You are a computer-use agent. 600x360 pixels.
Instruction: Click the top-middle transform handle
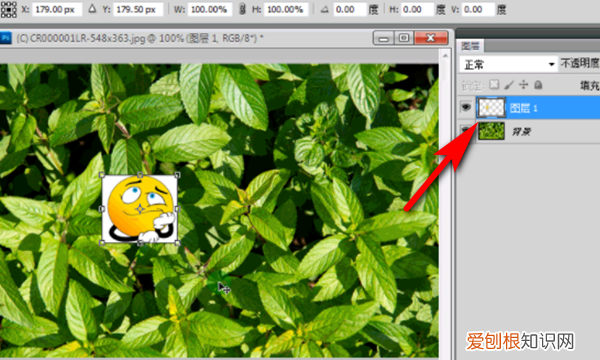(x=140, y=175)
